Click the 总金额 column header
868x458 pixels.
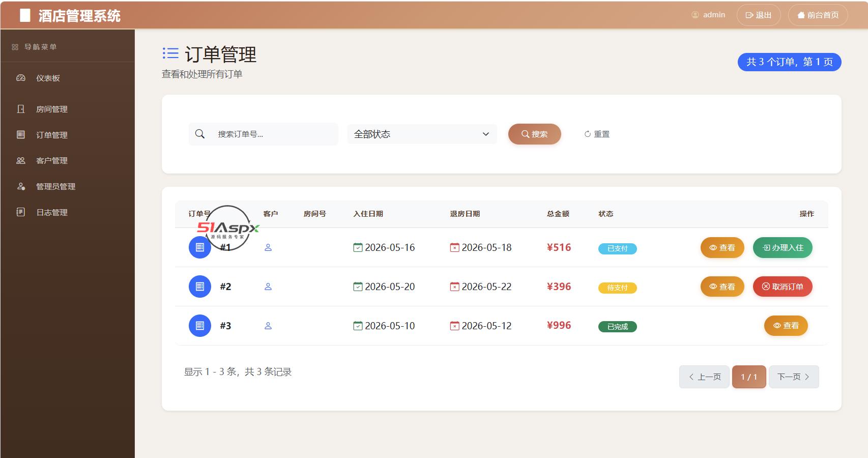tap(558, 214)
